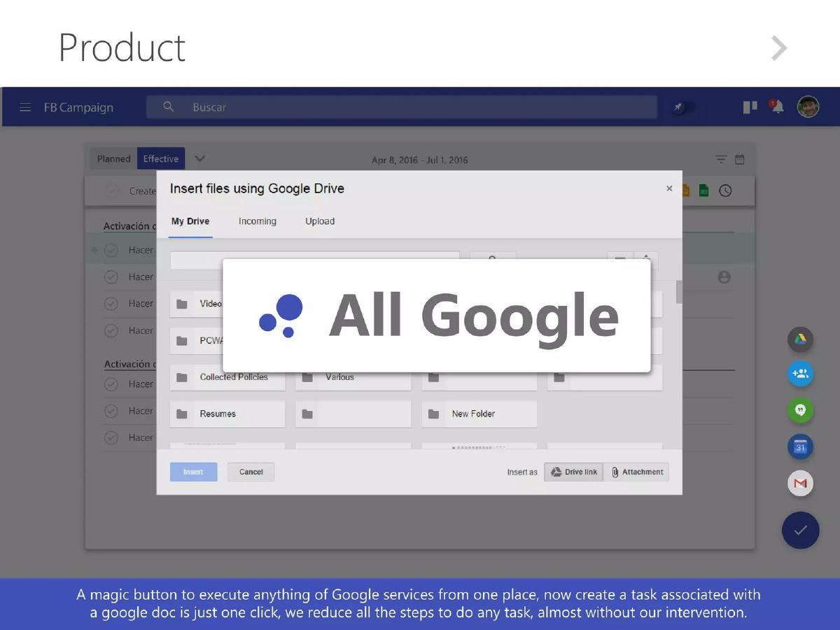Toggle the pin switch in header
Image resolution: width=840 pixels, height=630 pixels.
(x=682, y=107)
